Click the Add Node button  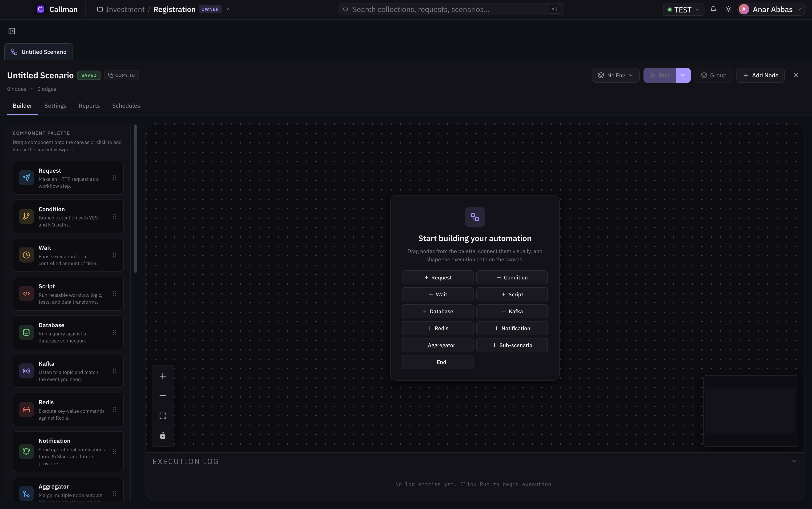tap(760, 76)
